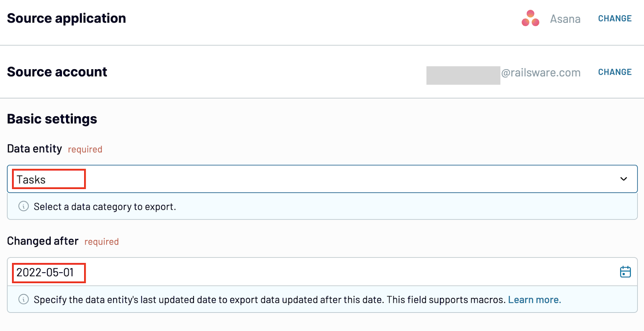The width and height of the screenshot is (644, 331).
Task: Select the 'Tasks' value in Data entity
Action: click(31, 179)
